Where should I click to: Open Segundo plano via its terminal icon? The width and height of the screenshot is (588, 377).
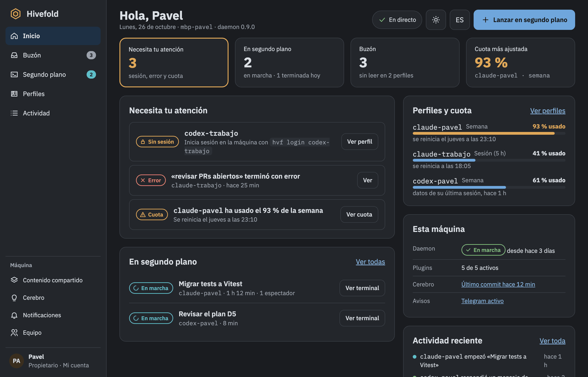coord(14,74)
